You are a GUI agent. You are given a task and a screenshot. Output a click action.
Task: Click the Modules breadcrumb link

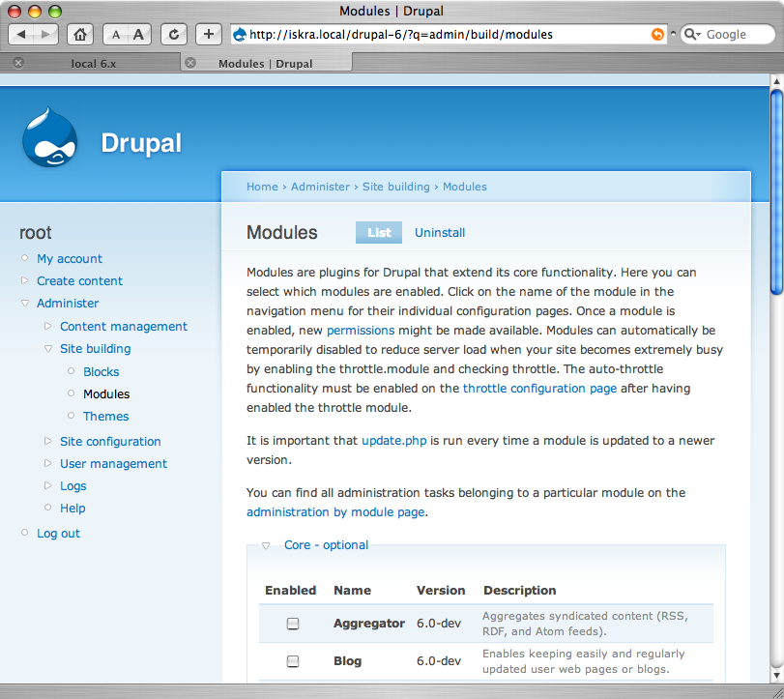coord(464,187)
